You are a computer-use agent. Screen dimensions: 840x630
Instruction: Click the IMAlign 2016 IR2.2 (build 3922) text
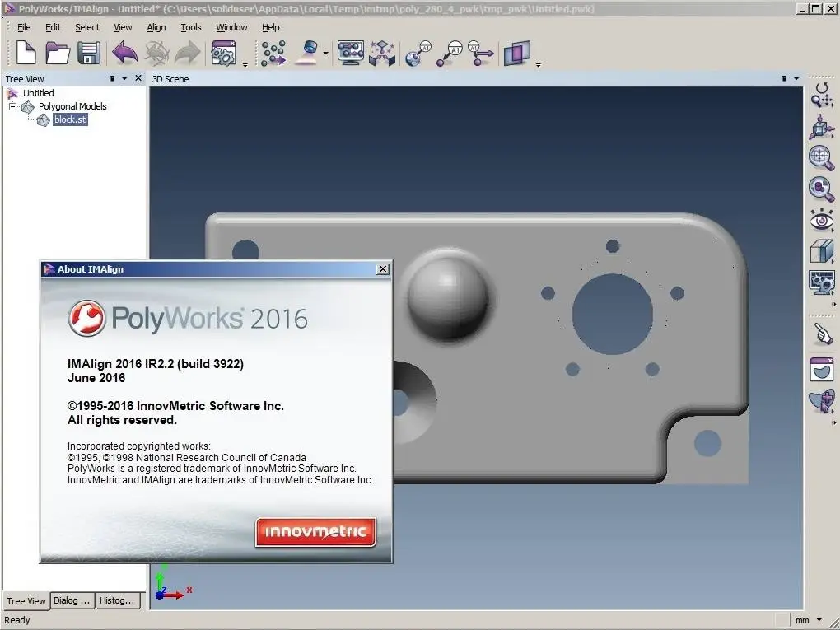click(x=156, y=364)
